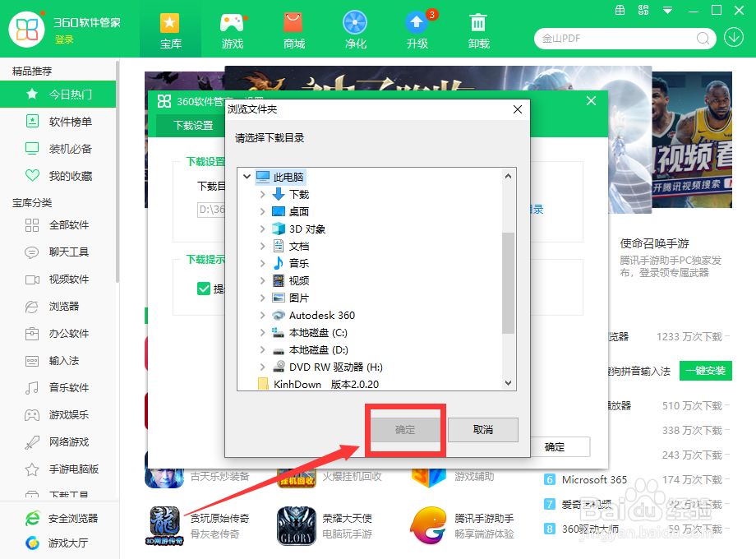Expand the 本地磁盘 (C:) node
The height and width of the screenshot is (559, 756).
262,332
